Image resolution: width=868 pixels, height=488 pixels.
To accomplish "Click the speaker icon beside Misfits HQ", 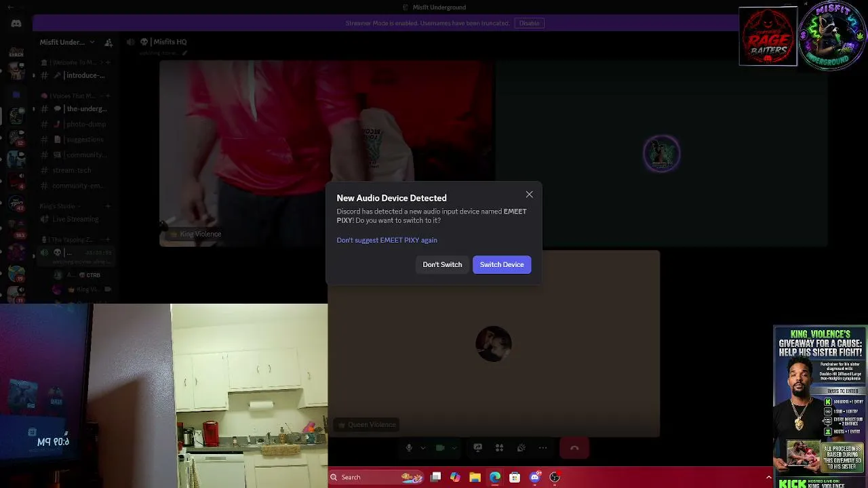I will point(130,42).
